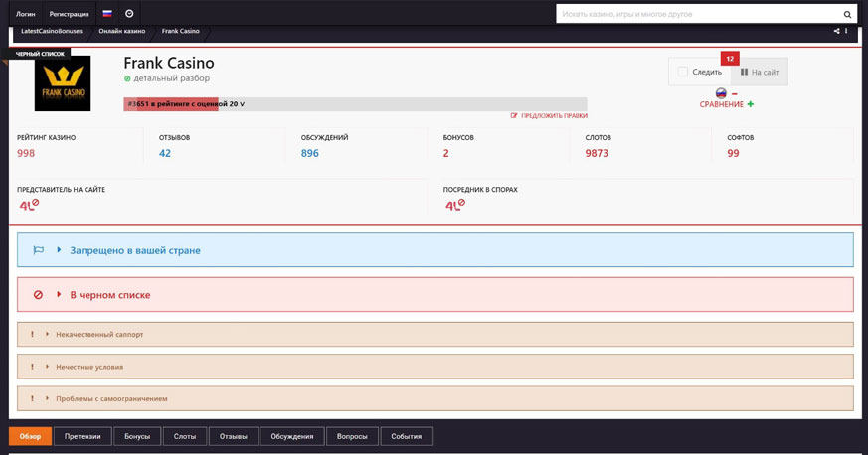Click the На сайт button
The width and height of the screenshot is (868, 455).
760,72
